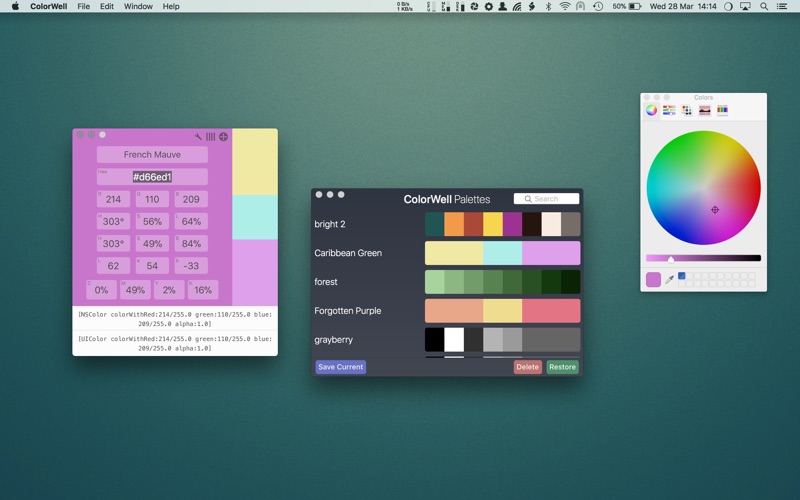Screen dimensions: 800x500
Task: Click the crosshair on the color wheel
Action: (x=715, y=210)
